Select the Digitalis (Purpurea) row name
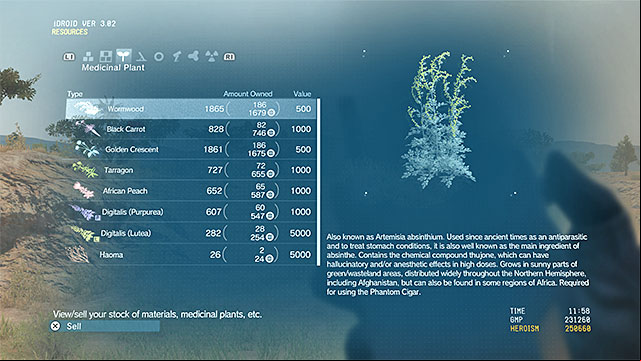 tap(132, 212)
